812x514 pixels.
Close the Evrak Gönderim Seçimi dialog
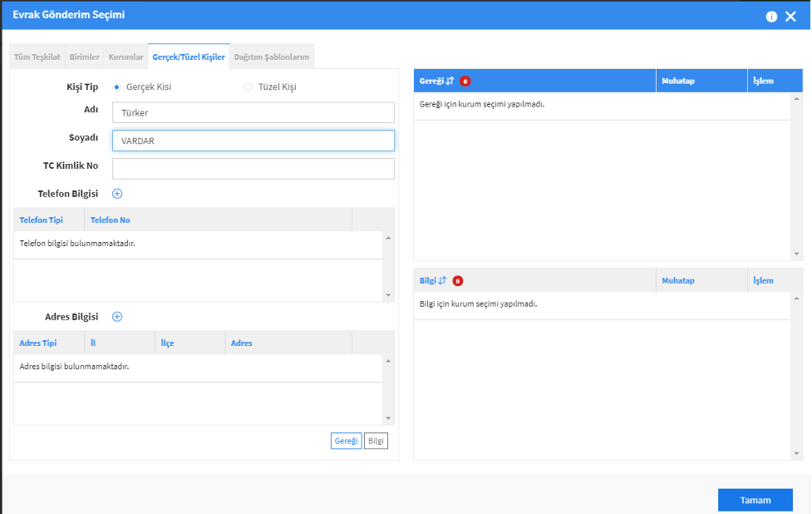(790, 17)
